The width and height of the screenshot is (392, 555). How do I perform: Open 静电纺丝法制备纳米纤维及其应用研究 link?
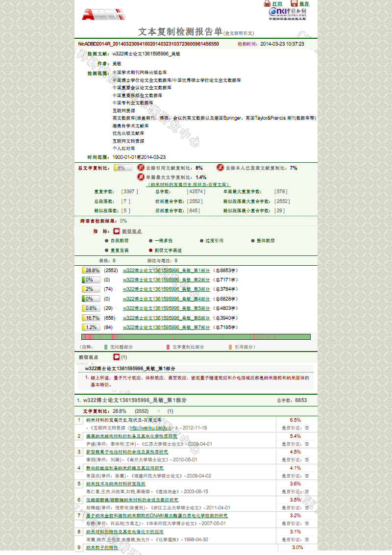tap(125, 468)
